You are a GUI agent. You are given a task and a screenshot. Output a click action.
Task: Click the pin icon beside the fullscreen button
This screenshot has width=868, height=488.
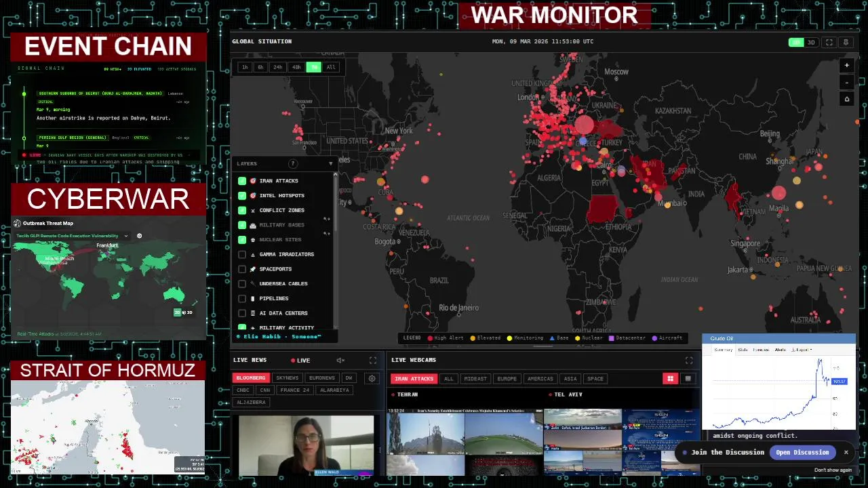click(x=846, y=42)
